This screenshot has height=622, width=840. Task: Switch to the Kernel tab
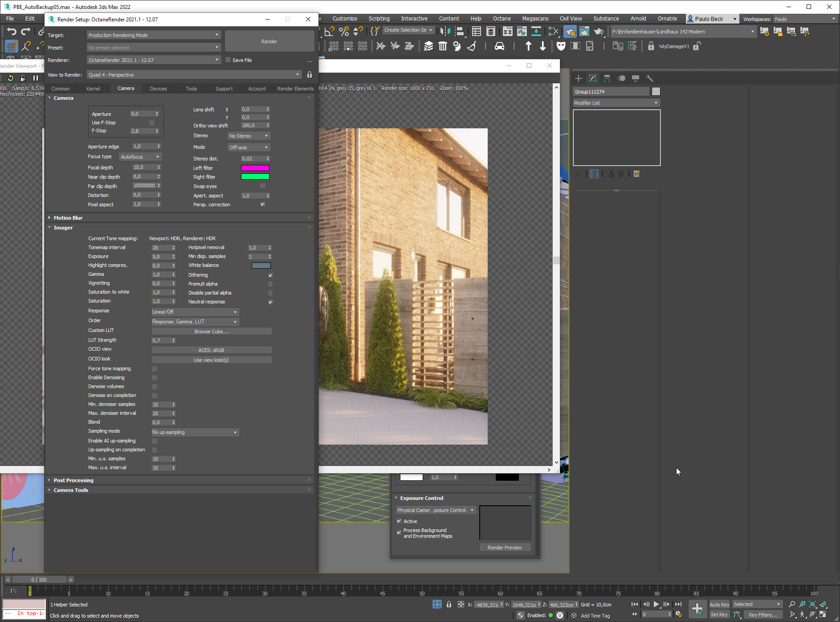coord(93,89)
